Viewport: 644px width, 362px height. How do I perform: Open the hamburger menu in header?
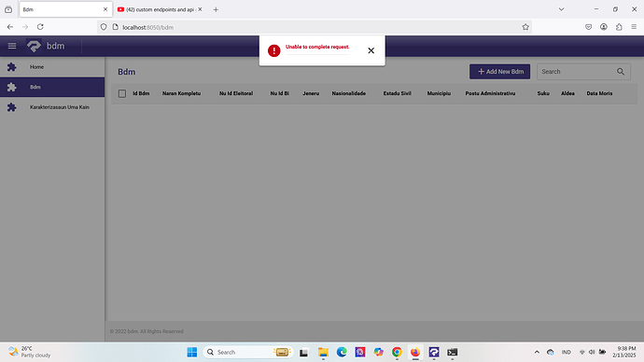(x=12, y=46)
